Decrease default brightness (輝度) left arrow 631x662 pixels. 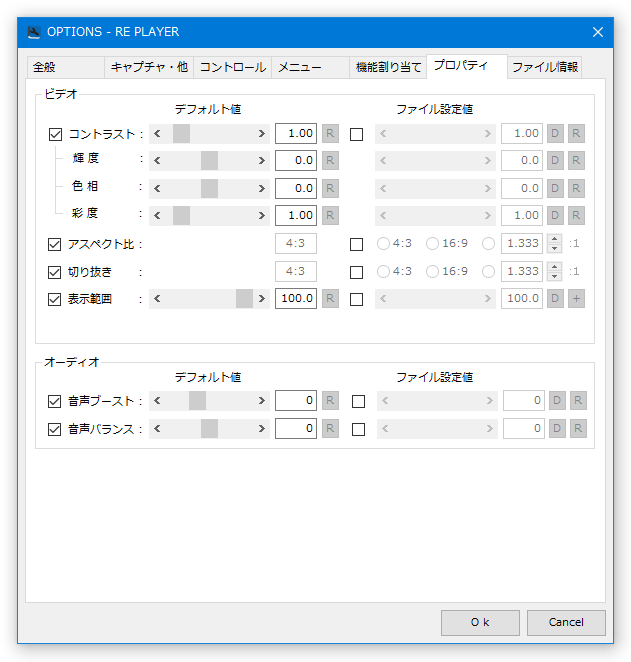point(157,160)
